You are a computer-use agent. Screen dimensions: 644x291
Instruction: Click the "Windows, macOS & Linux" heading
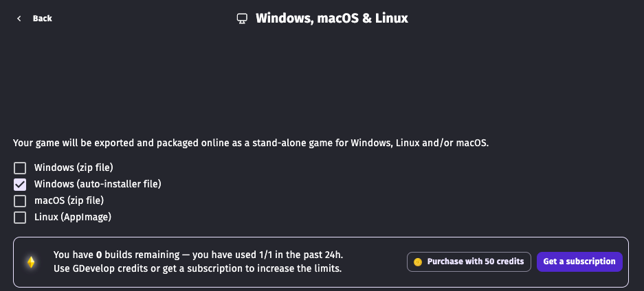[332, 19]
